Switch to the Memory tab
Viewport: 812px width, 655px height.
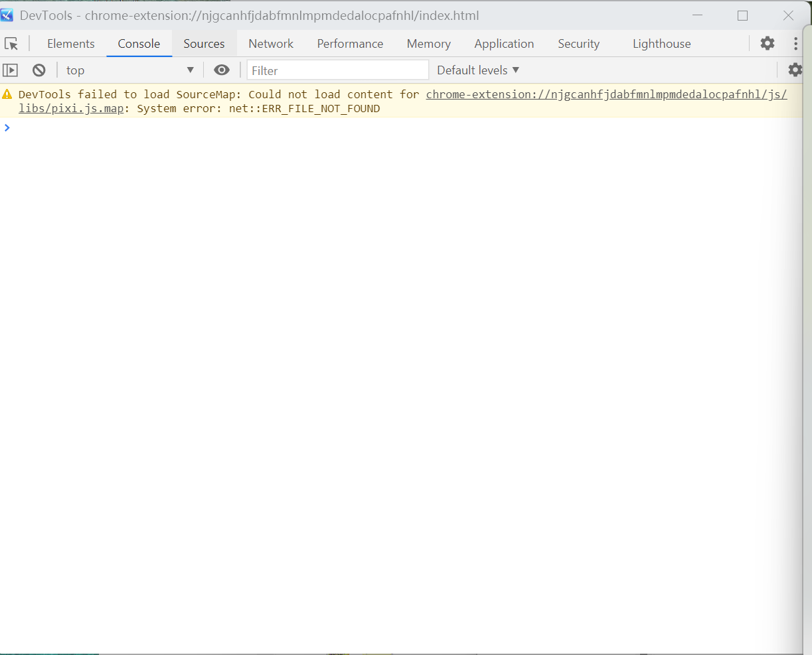428,44
